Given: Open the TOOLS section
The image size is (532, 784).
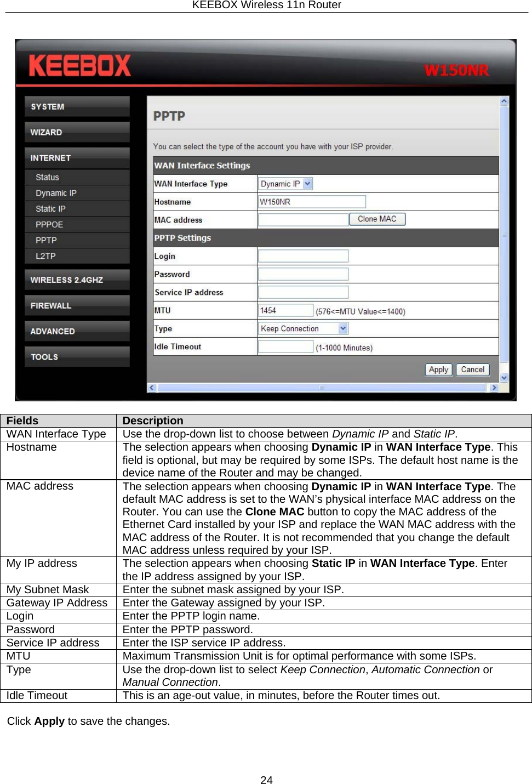Looking at the screenshot, I should pos(77,357).
